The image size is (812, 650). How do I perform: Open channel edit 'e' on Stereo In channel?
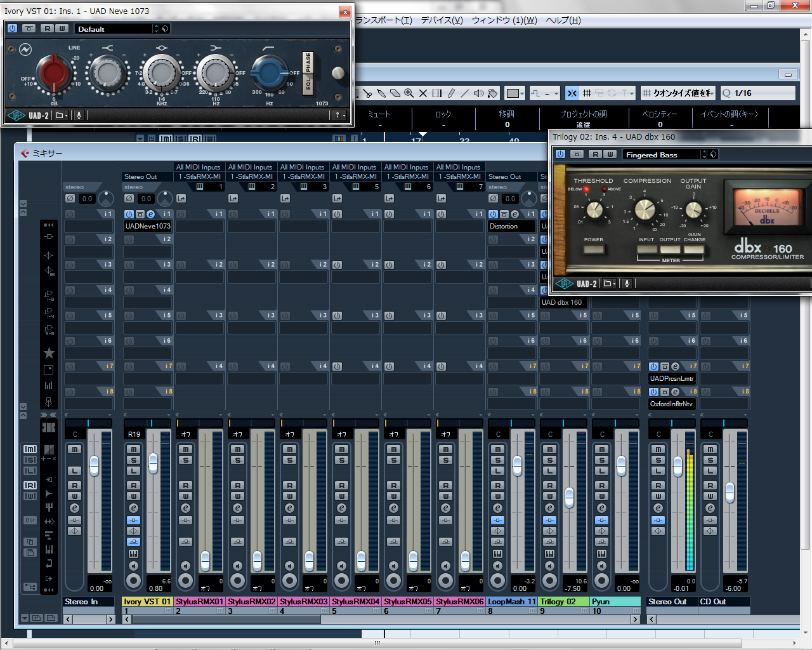[74, 508]
